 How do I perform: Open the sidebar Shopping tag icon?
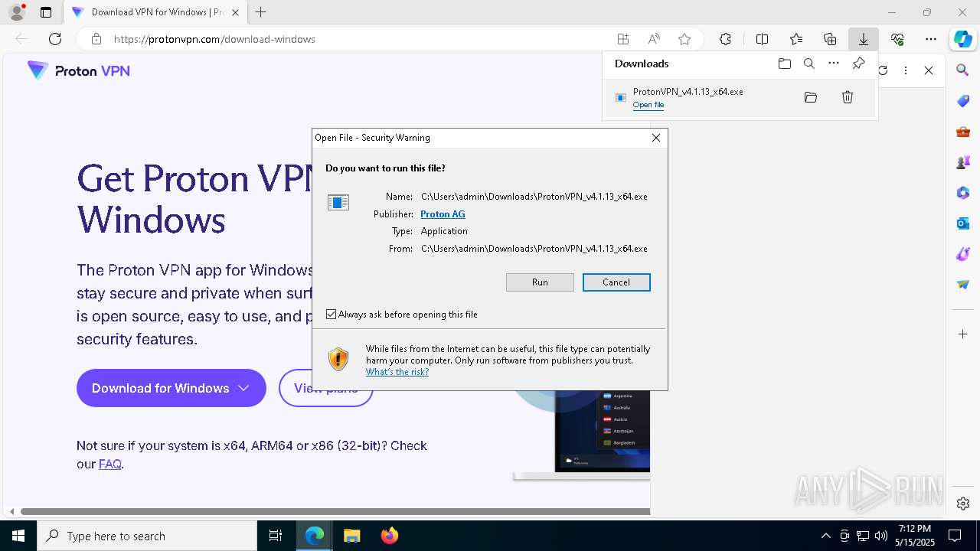tap(963, 101)
